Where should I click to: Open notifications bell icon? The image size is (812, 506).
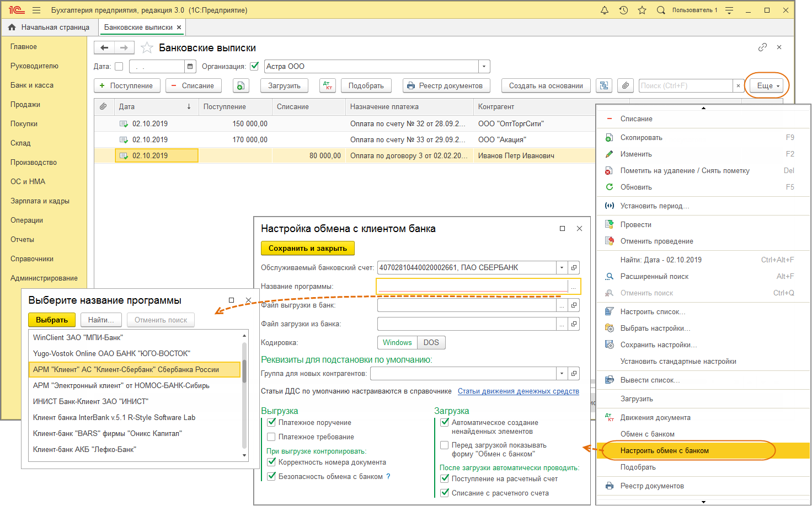[x=605, y=10]
